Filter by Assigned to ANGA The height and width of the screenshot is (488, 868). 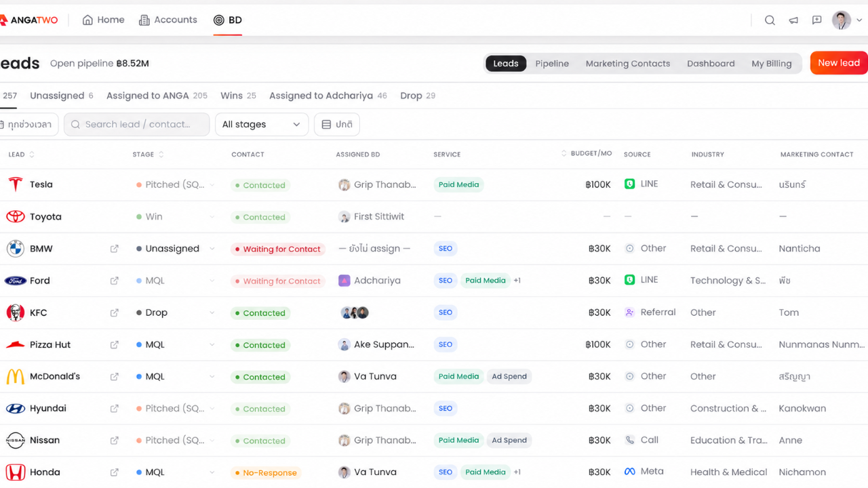coord(157,96)
